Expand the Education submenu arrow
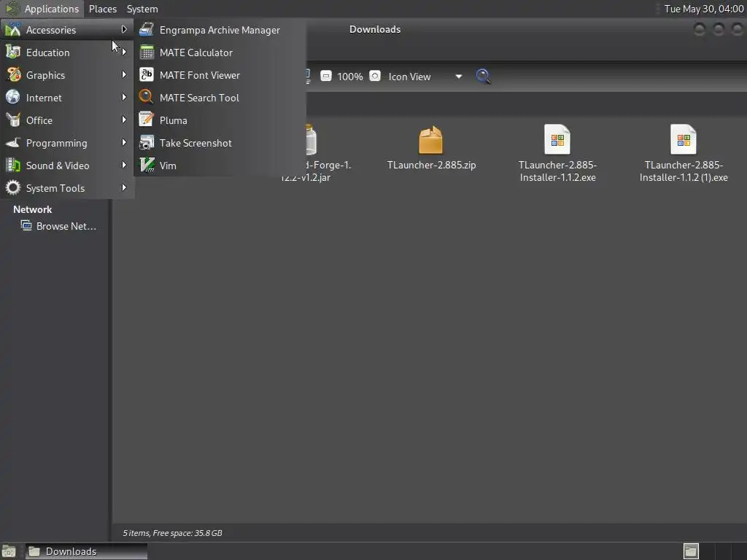The height and width of the screenshot is (560, 747). point(124,52)
